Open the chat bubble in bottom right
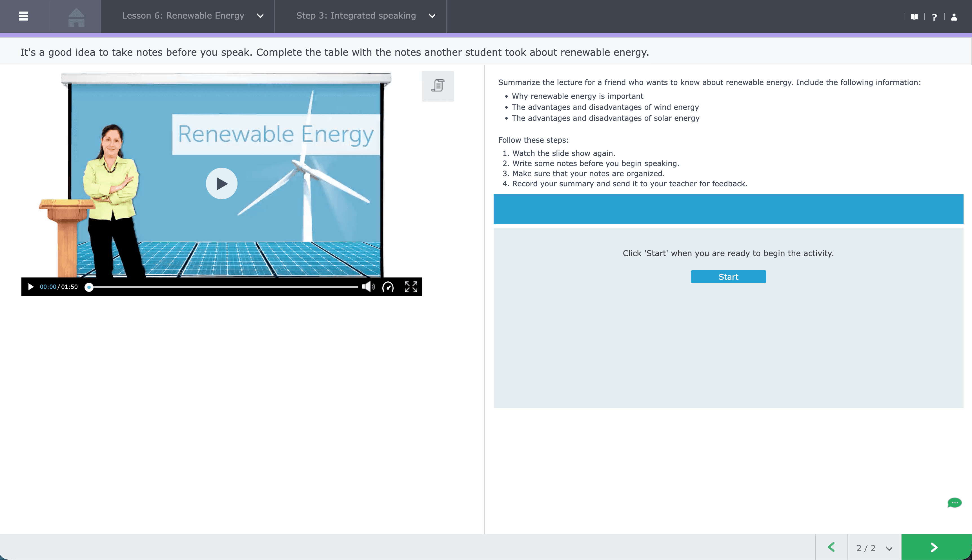The image size is (972, 560). pos(955,503)
